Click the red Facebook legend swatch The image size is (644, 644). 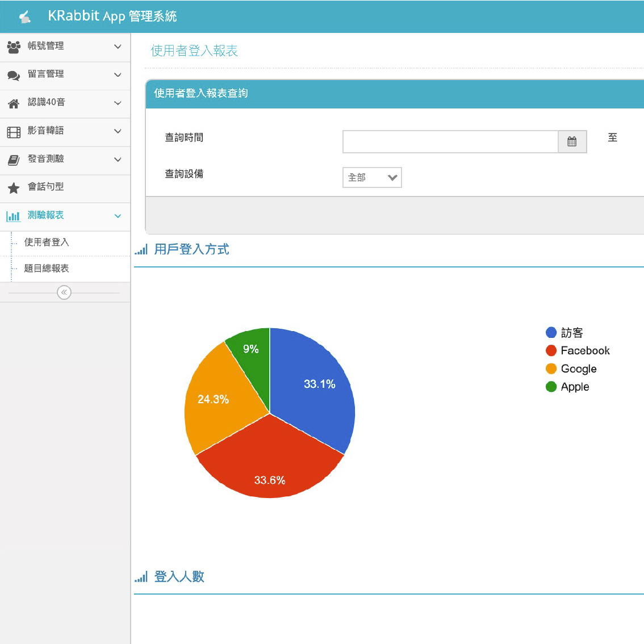pos(551,350)
